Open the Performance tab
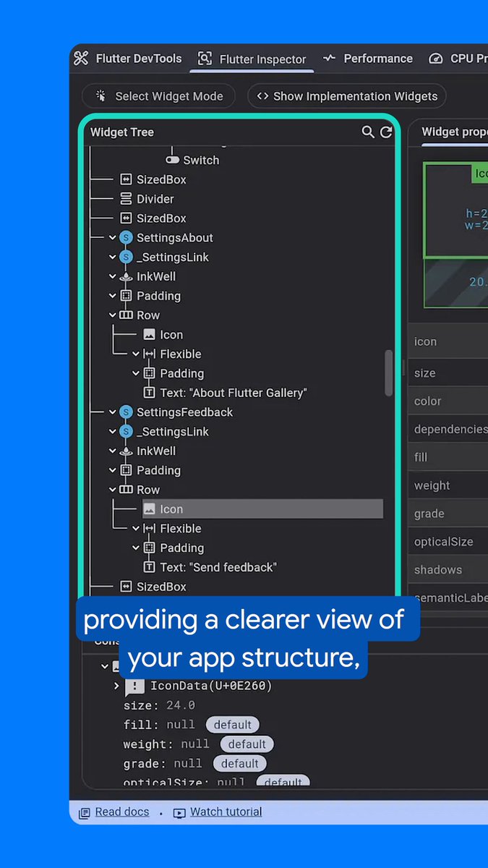 [x=368, y=59]
